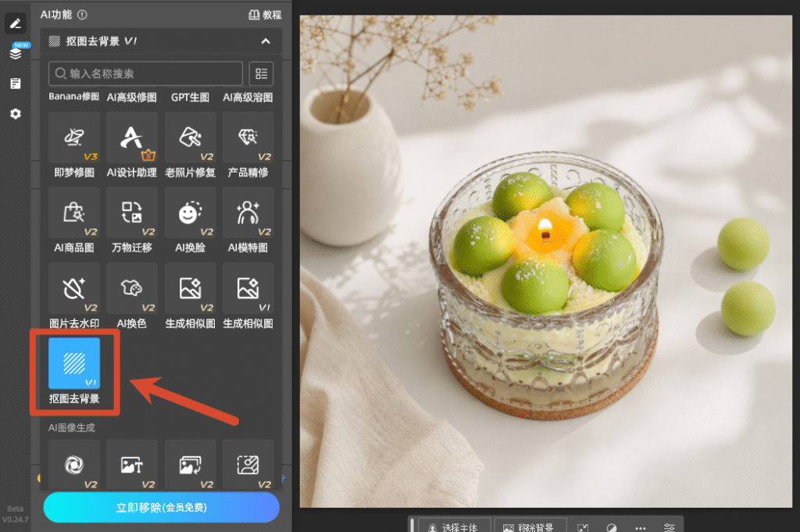Open the layers icon with NEW badge

coord(16,52)
